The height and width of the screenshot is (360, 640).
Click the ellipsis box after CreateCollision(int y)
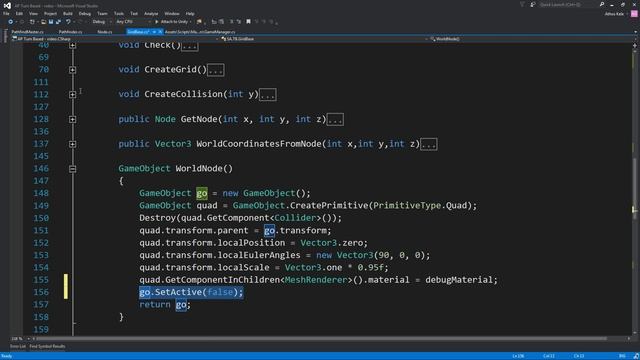[x=268, y=95]
